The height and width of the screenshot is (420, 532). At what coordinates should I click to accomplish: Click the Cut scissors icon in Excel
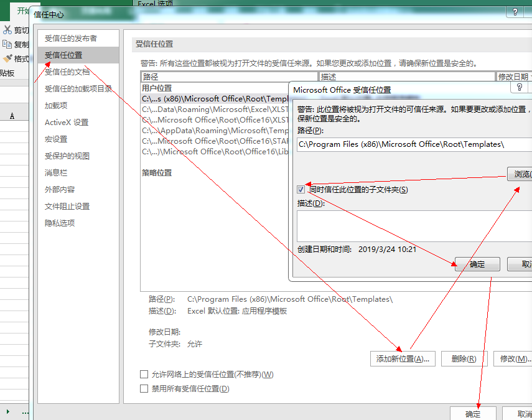pos(7,30)
